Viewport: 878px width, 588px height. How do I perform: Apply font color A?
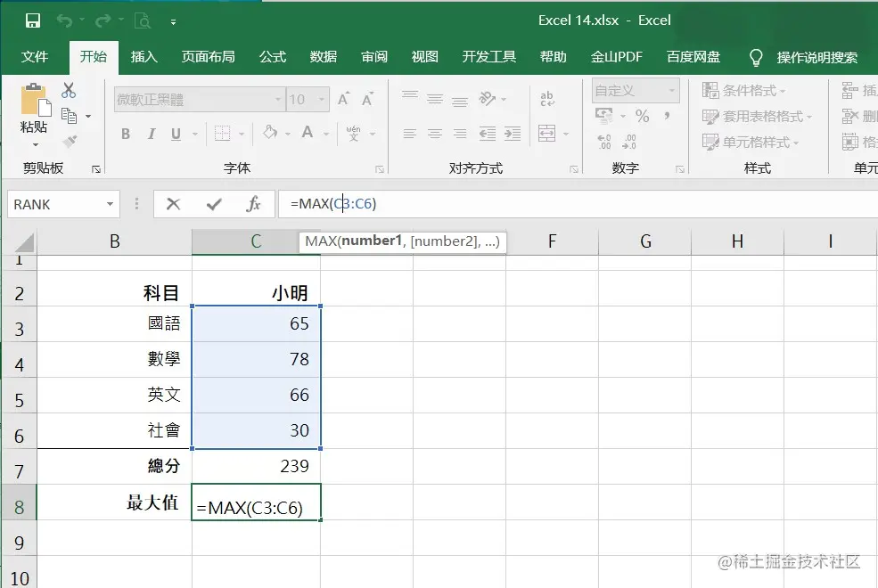[307, 133]
